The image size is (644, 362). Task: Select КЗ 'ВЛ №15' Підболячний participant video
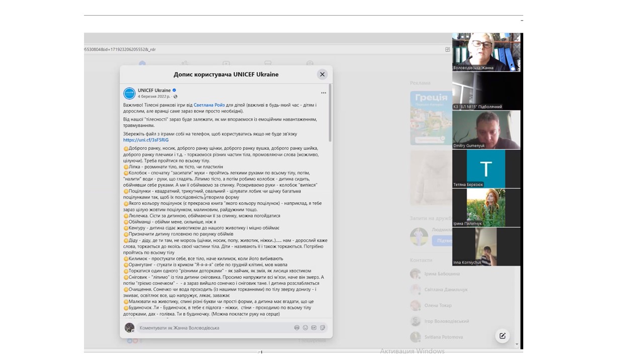click(x=486, y=91)
